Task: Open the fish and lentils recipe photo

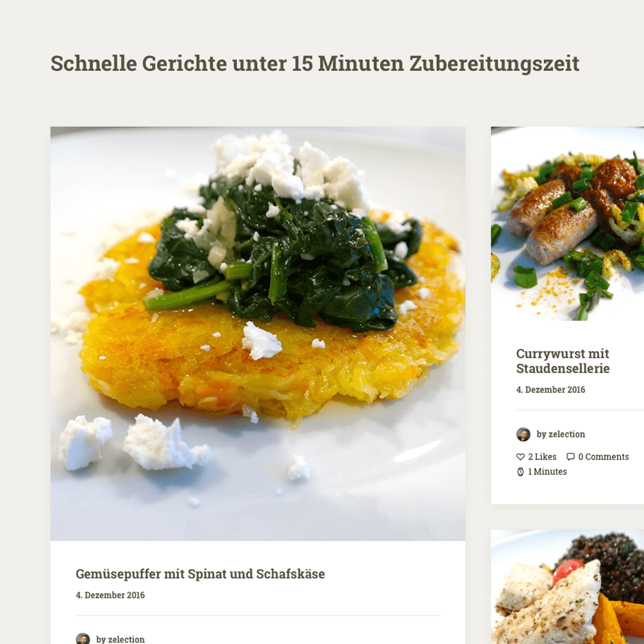Action: (x=567, y=587)
